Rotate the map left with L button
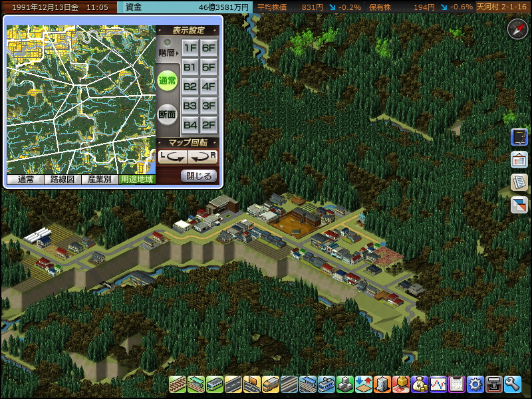Screen dimensions: 532x399 [173, 157]
